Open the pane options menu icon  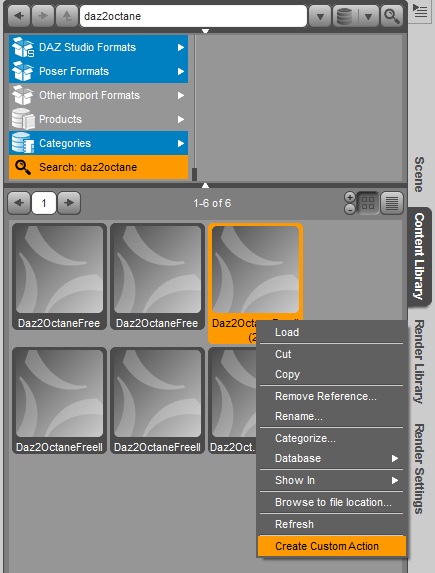tap(420, 11)
